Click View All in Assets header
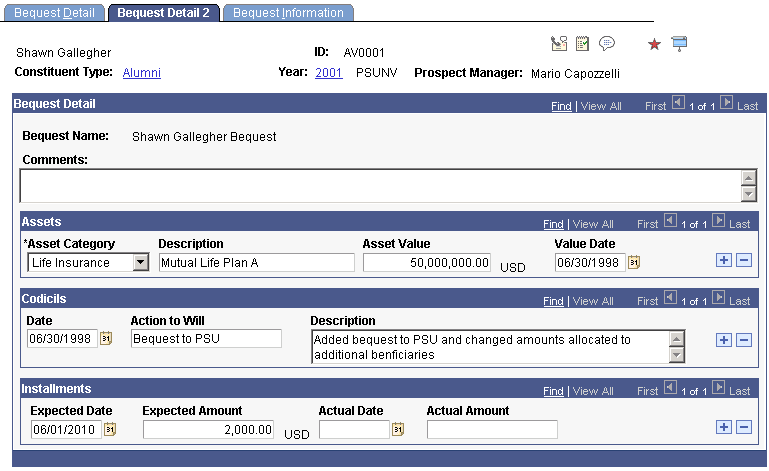Screen dimensions: 769x471 coord(593,224)
